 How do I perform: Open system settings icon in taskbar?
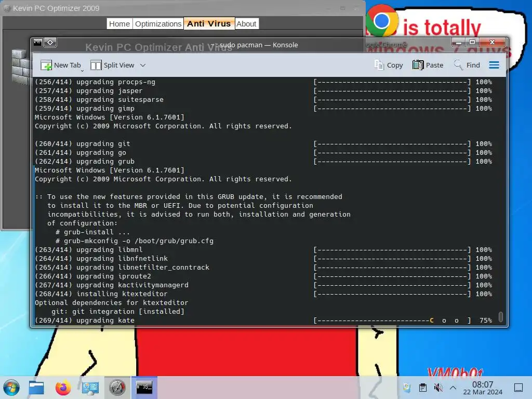tap(90, 388)
